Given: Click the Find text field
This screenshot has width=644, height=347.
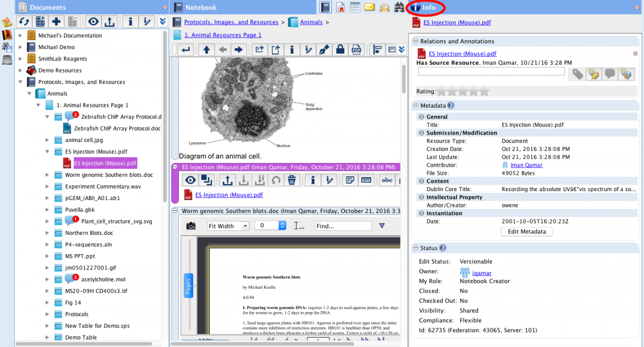Looking at the screenshot, I should [x=343, y=226].
